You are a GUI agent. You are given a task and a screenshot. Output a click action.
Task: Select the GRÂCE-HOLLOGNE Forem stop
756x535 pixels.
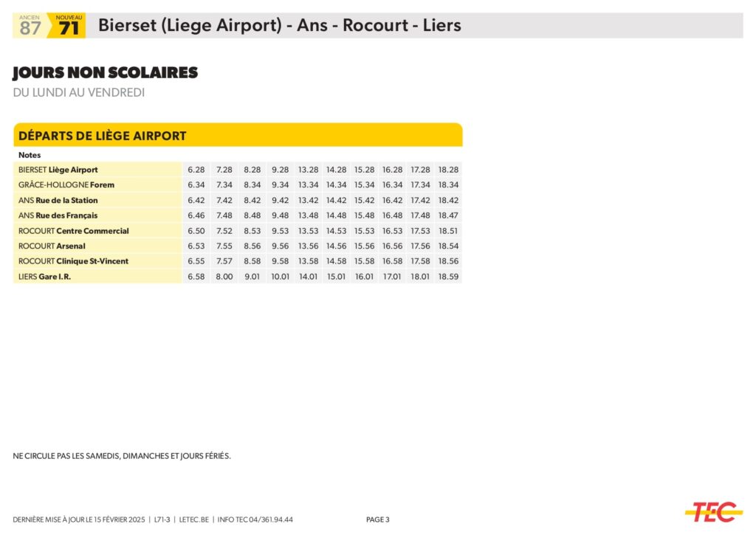pos(66,185)
